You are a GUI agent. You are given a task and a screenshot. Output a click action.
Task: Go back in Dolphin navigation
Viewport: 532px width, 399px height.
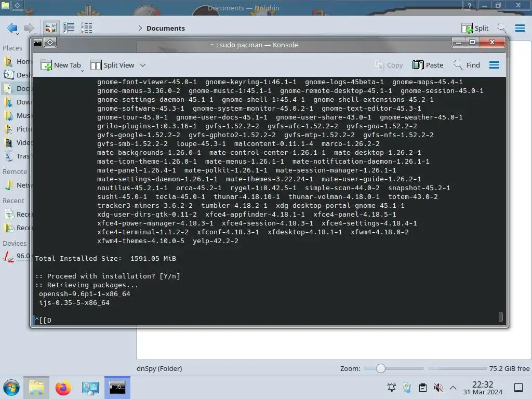coord(12,28)
